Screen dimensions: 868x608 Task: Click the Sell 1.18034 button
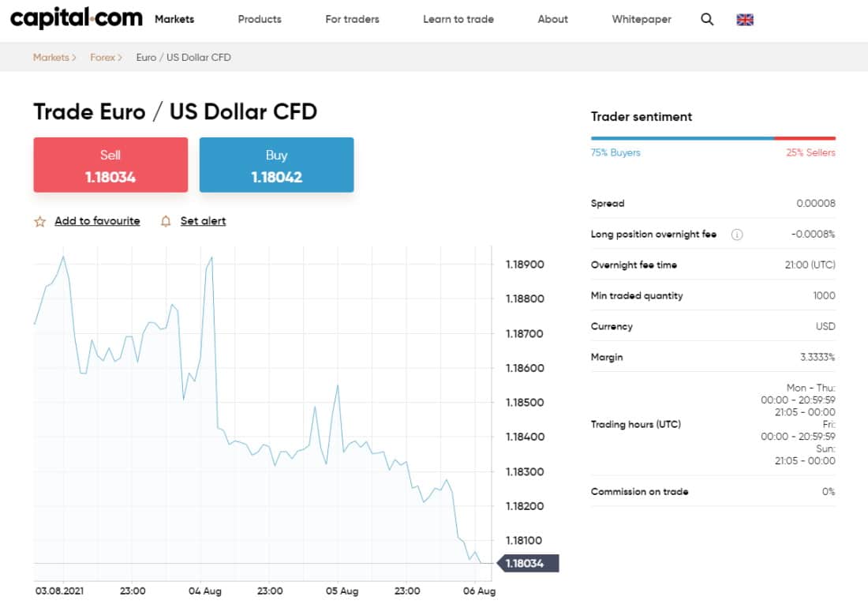tap(110, 165)
